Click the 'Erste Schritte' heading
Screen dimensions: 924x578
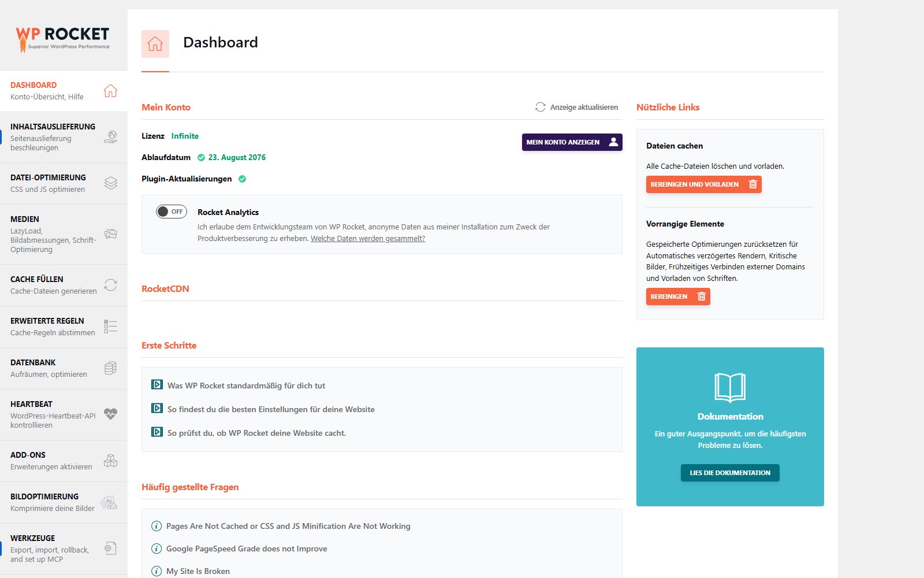(169, 345)
